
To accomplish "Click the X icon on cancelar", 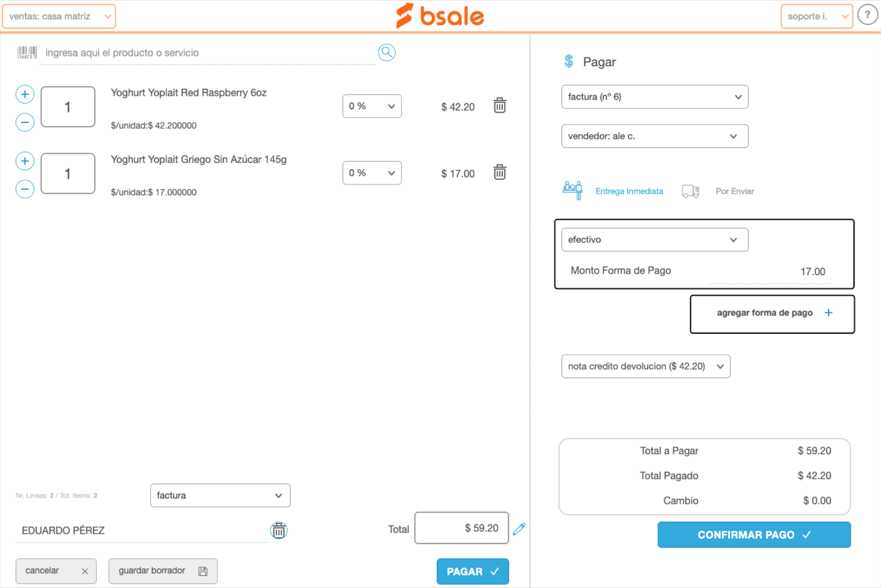I will tap(85, 571).
